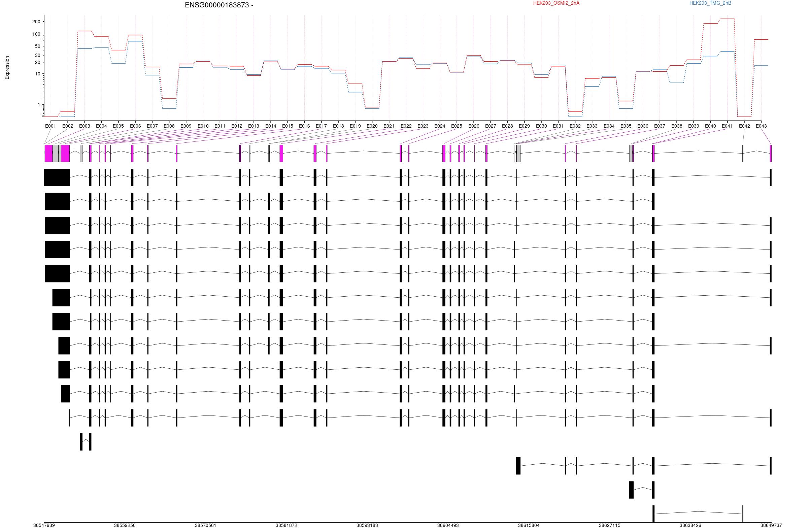Click y-axis tick value 1
The image size is (808, 532).
(39, 105)
